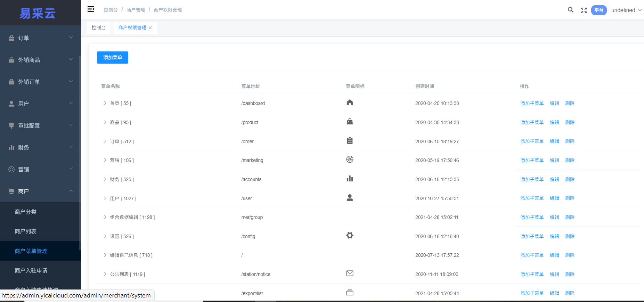Image resolution: width=644 pixels, height=302 pixels.
Task: Click the 添加菜单 button
Action: pyautogui.click(x=112, y=58)
